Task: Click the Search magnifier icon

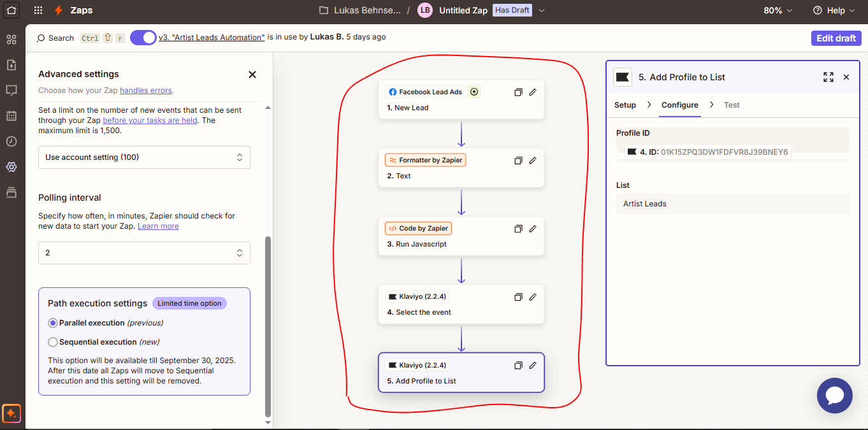Action: click(41, 38)
